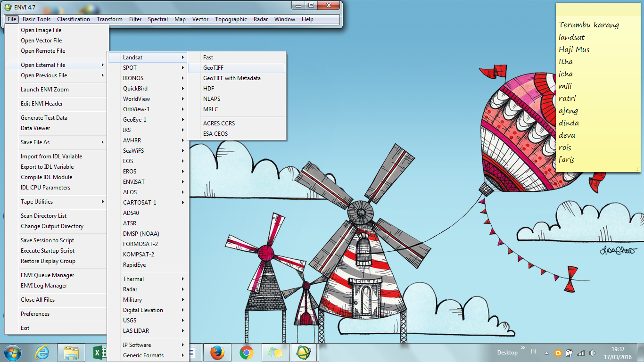Expand Tape Utilities submenu
644x362 pixels.
(57, 202)
